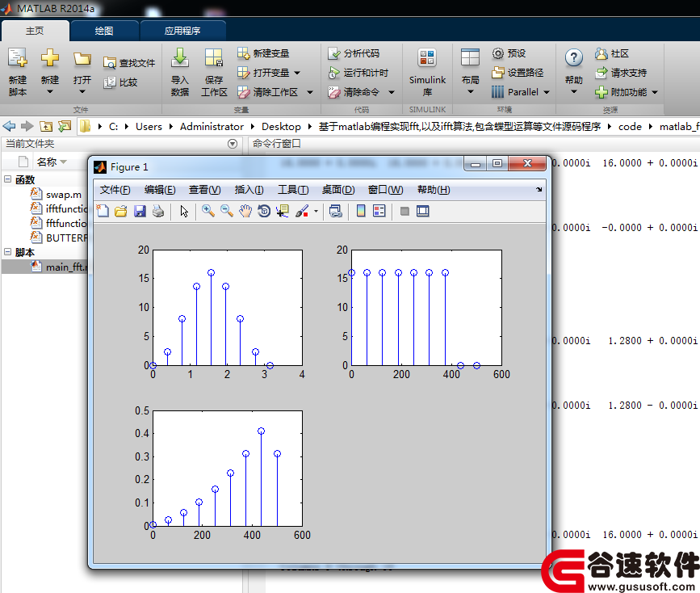700x593 pixels.
Task: Click Desktop in the address path
Action: (x=281, y=127)
